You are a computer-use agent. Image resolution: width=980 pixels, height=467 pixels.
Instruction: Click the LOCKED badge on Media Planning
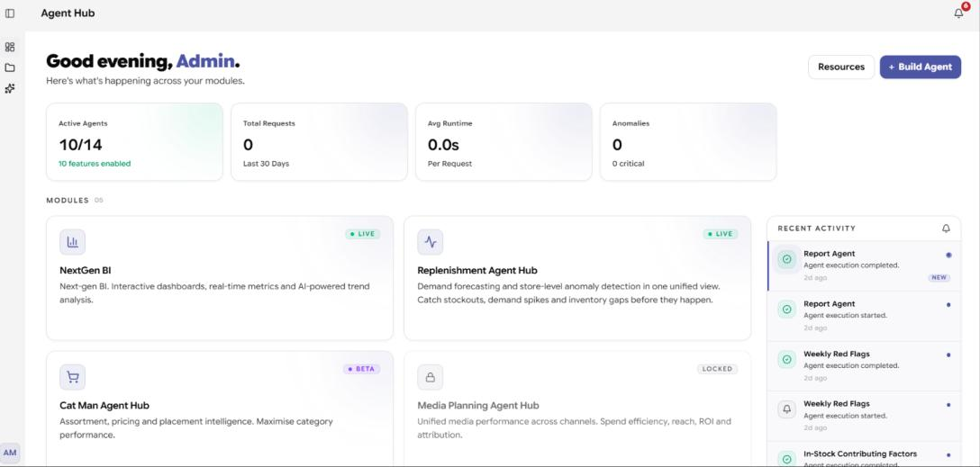pos(717,369)
